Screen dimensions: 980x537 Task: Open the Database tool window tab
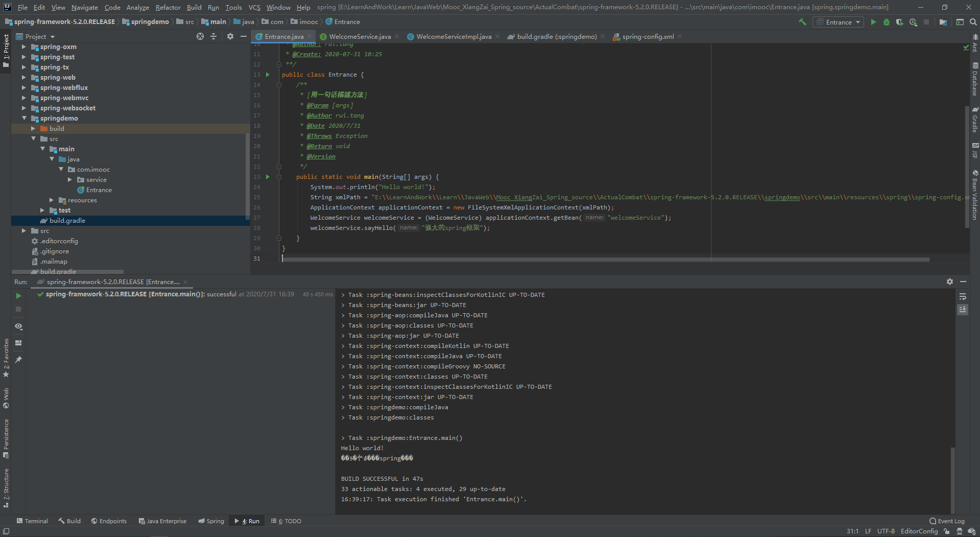[975, 79]
